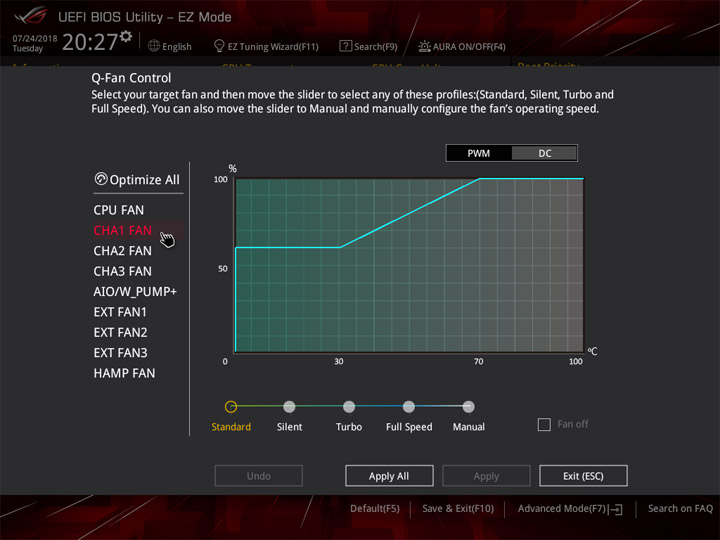Click fan curve point at 30°C
Screen dimensions: 720x540
[x=340, y=248]
